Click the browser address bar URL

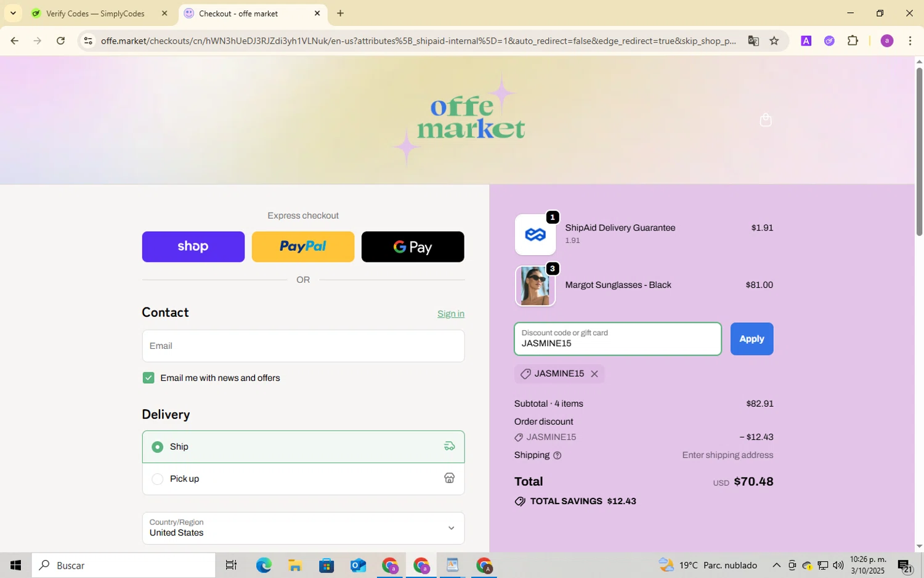tap(419, 41)
